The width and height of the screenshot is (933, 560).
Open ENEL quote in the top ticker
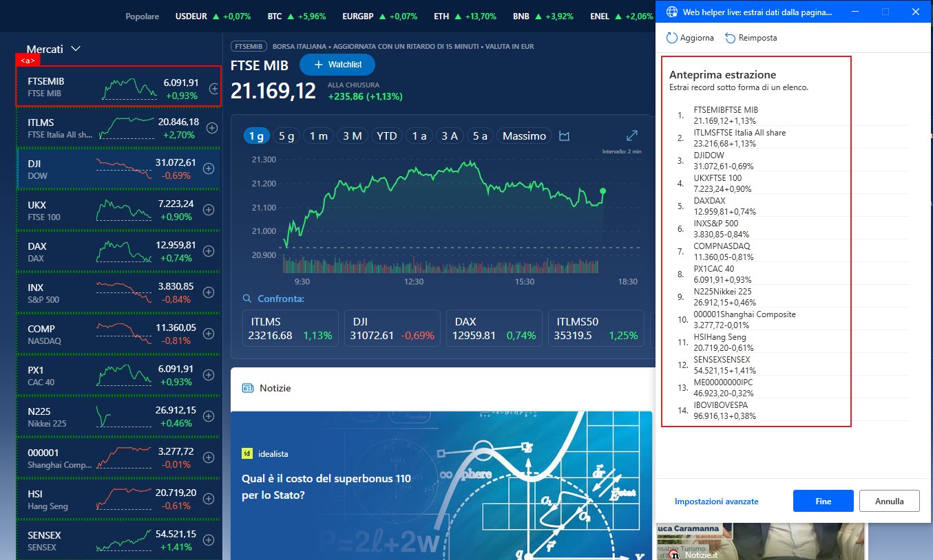tap(622, 16)
